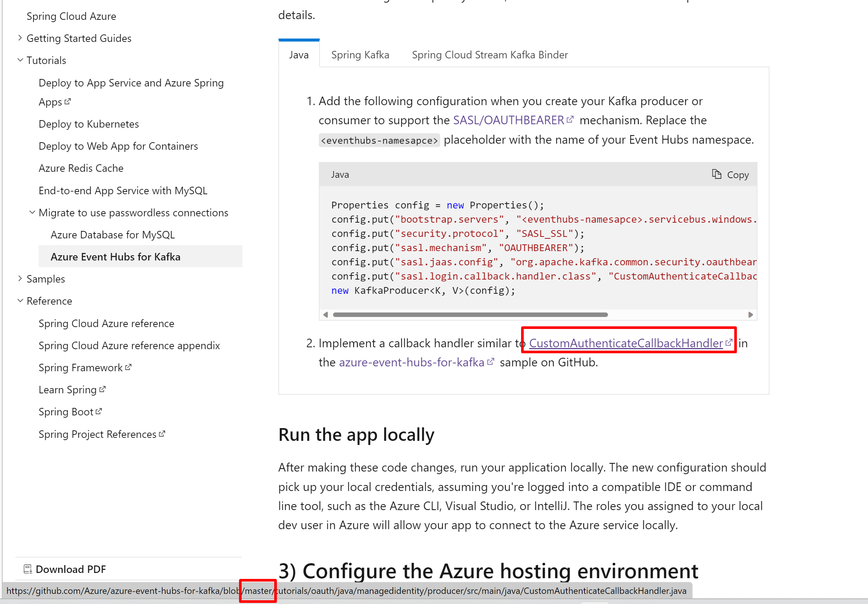Open the CustomAuthenticateCallbackHandler link
Image resolution: width=868 pixels, height=604 pixels.
[624, 343]
